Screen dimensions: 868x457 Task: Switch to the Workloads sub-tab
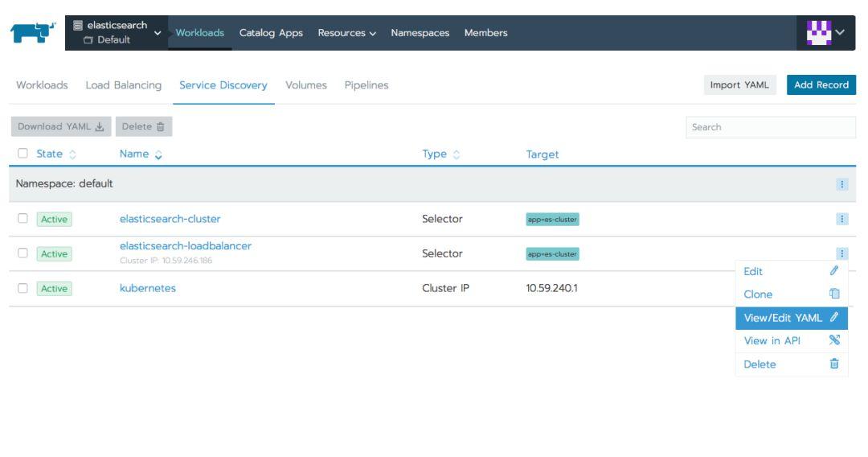pos(42,85)
